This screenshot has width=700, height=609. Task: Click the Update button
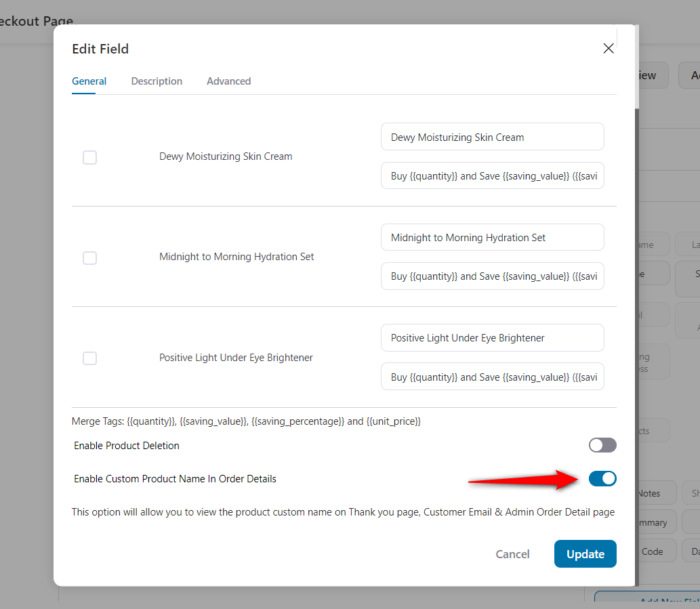(585, 553)
